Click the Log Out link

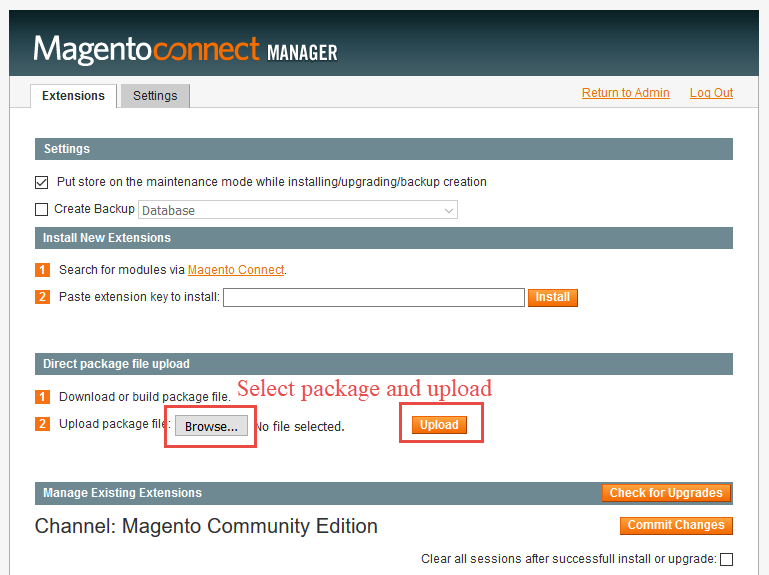pyautogui.click(x=711, y=93)
